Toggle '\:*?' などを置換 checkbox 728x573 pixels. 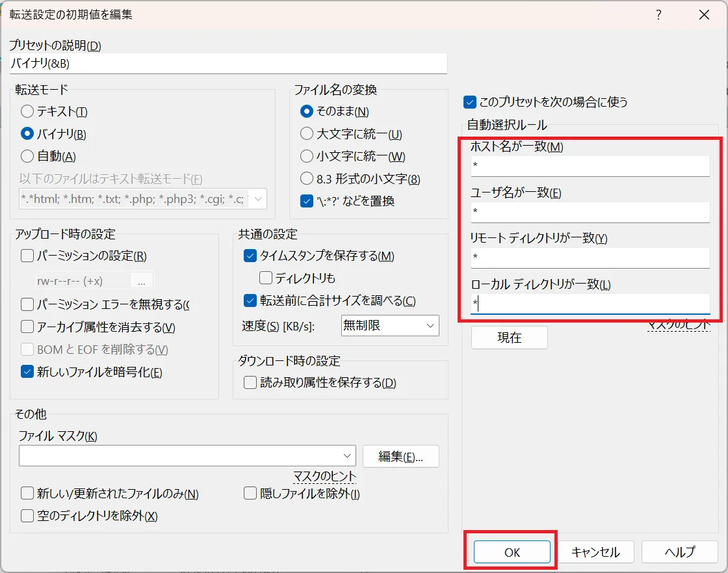[306, 201]
